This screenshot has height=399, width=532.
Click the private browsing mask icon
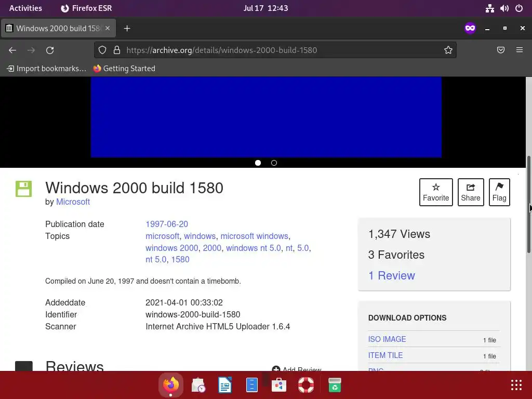point(470,28)
